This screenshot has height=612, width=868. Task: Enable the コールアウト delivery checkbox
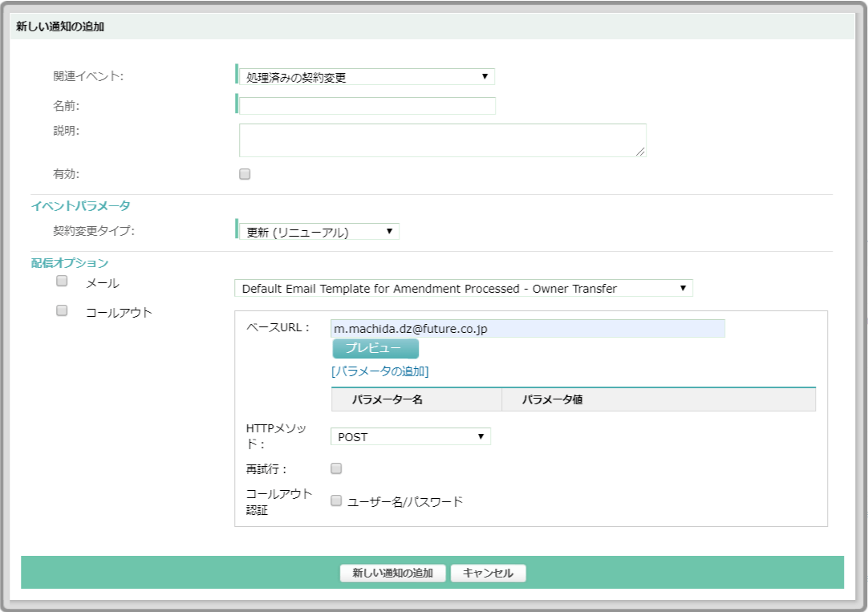[x=62, y=310]
